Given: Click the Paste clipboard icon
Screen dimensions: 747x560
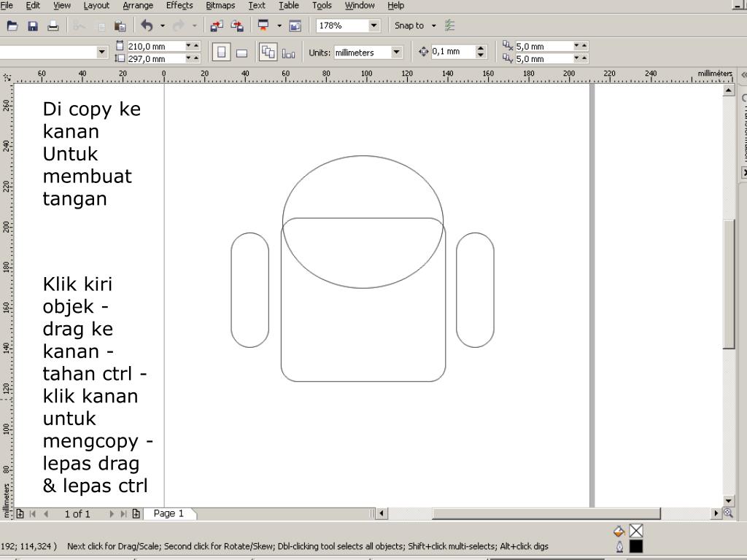Looking at the screenshot, I should point(120,26).
